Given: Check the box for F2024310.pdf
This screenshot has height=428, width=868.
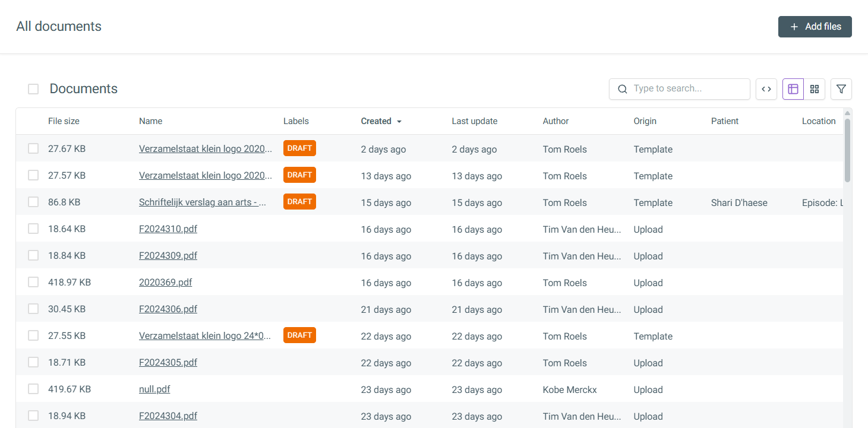Looking at the screenshot, I should click(33, 229).
